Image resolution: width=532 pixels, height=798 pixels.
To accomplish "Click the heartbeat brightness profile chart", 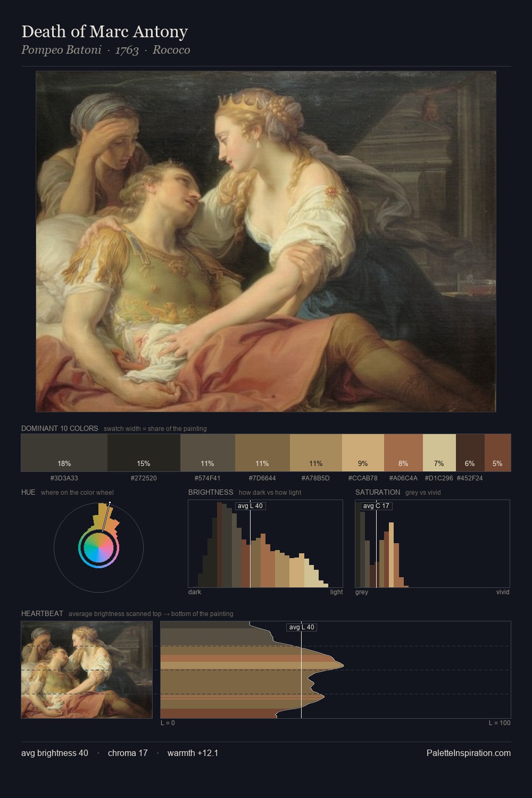I will pyautogui.click(x=336, y=670).
